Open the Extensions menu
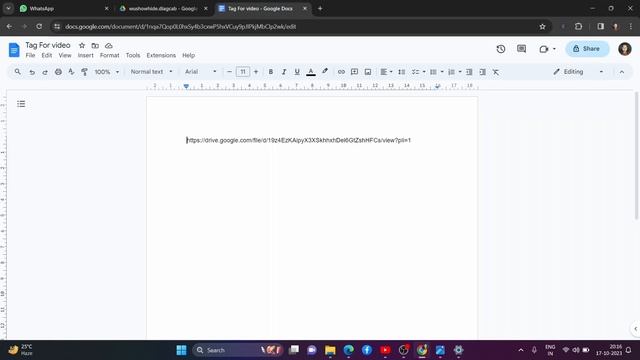Image resolution: width=640 pixels, height=360 pixels. [161, 55]
